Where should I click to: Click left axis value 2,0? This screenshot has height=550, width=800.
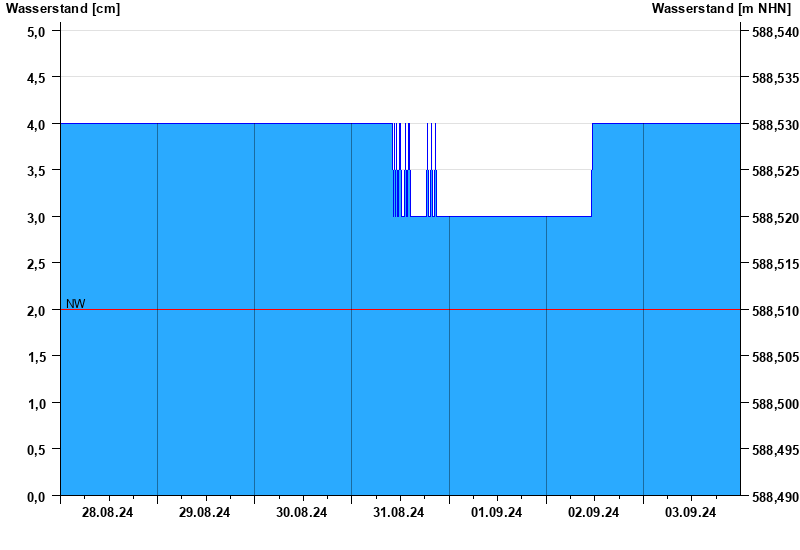(x=36, y=310)
